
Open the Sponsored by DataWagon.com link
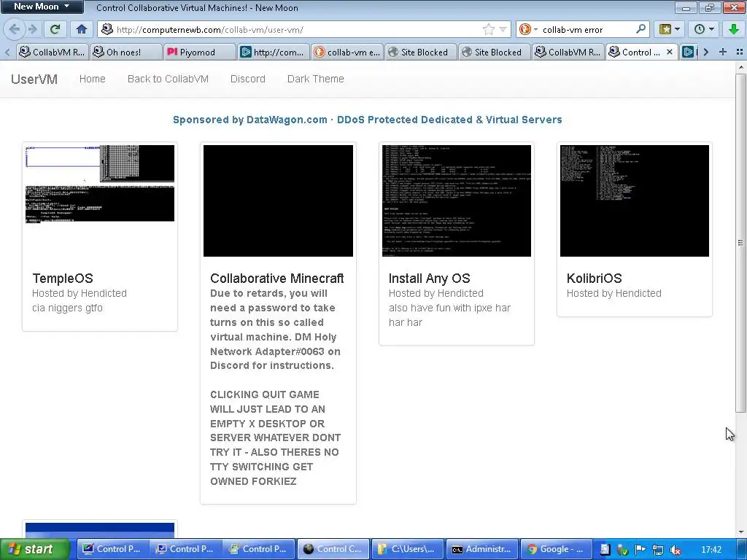point(368,120)
